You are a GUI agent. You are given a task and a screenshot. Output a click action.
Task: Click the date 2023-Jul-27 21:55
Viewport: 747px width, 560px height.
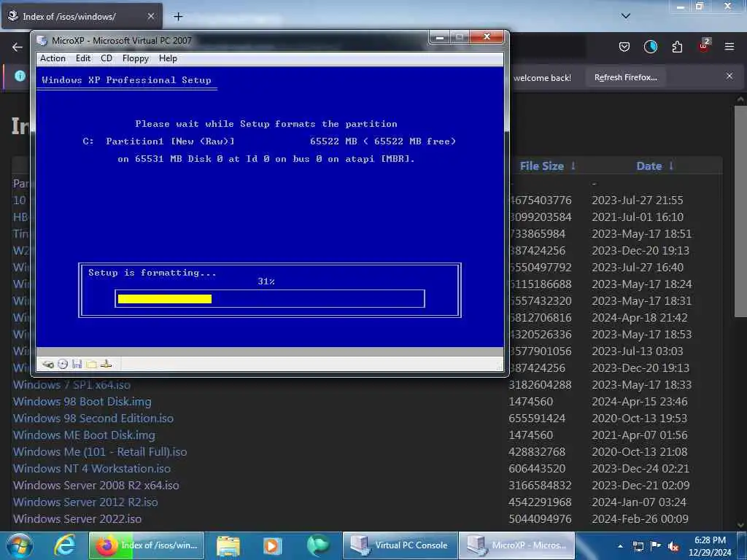(638, 200)
